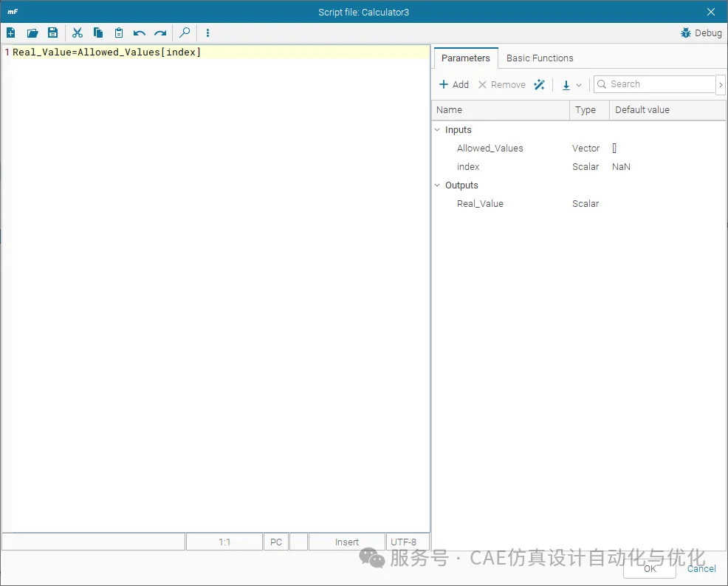The width and height of the screenshot is (728, 586).
Task: Click the magic wand auto-detect parameters icon
Action: [539, 84]
